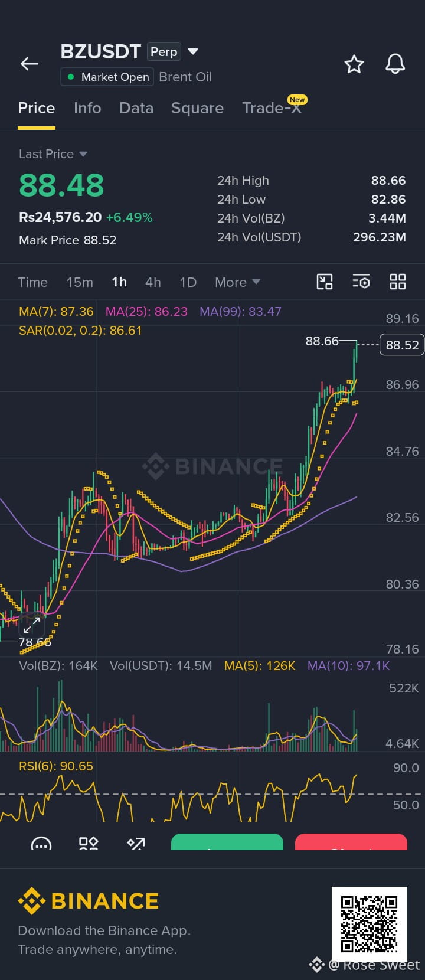
Task: Expand chart to fullscreen with diagonal arrows
Action: pyautogui.click(x=32, y=625)
